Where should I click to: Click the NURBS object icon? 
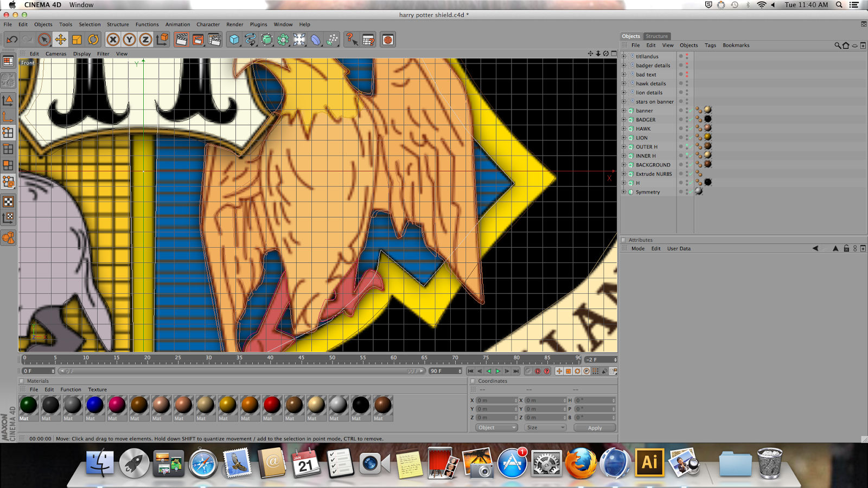[x=267, y=40]
